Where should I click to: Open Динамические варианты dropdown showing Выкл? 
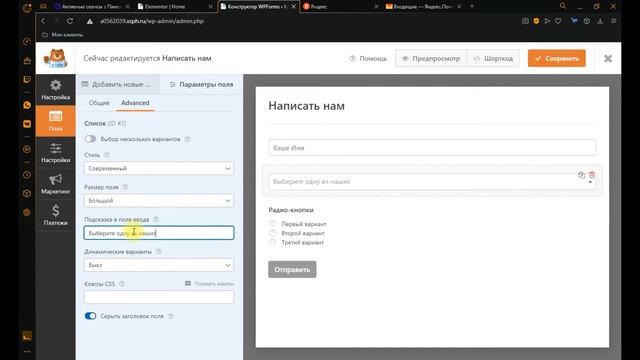pyautogui.click(x=159, y=265)
